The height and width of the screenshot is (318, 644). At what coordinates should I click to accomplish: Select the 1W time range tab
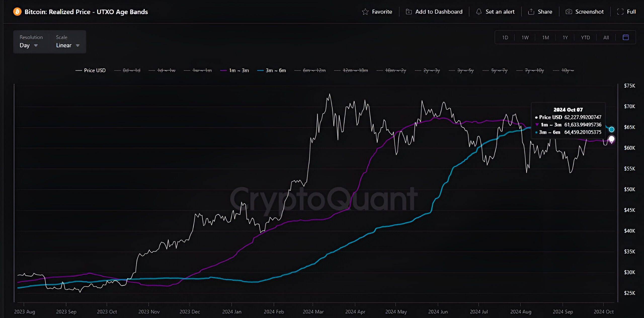[525, 37]
